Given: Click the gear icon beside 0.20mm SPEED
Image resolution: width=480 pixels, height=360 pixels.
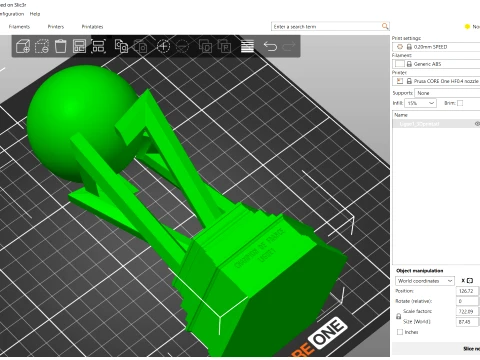Looking at the screenshot, I should tap(400, 47).
